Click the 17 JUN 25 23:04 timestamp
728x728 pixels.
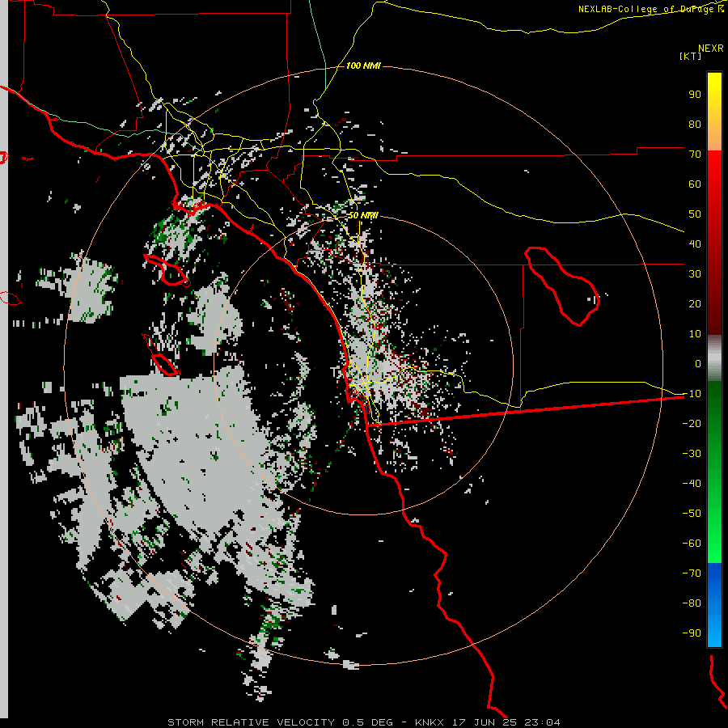click(506, 722)
